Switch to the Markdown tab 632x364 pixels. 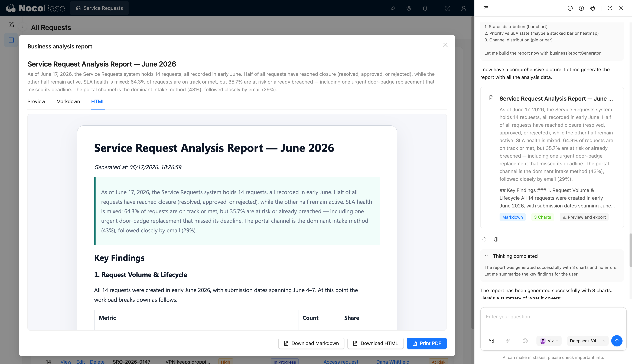68,101
